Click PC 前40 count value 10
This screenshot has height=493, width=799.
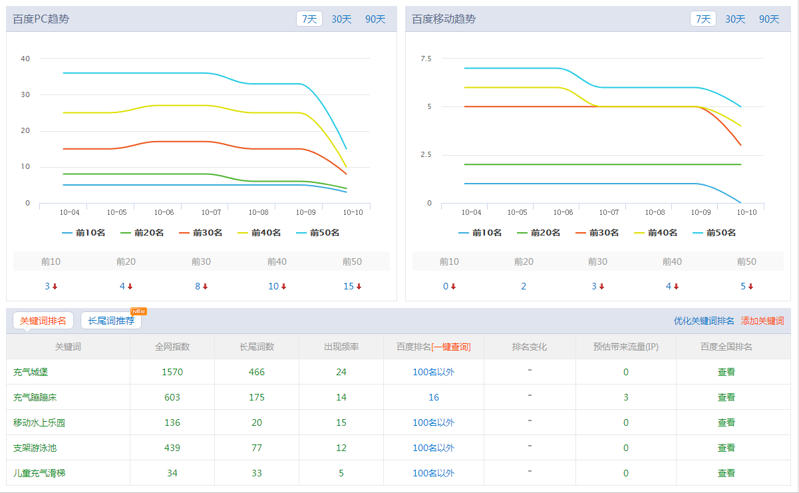[274, 287]
